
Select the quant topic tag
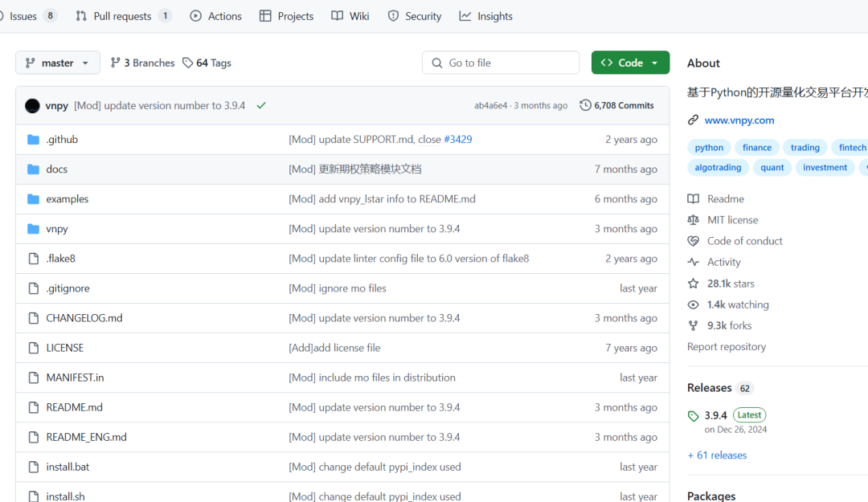point(772,168)
